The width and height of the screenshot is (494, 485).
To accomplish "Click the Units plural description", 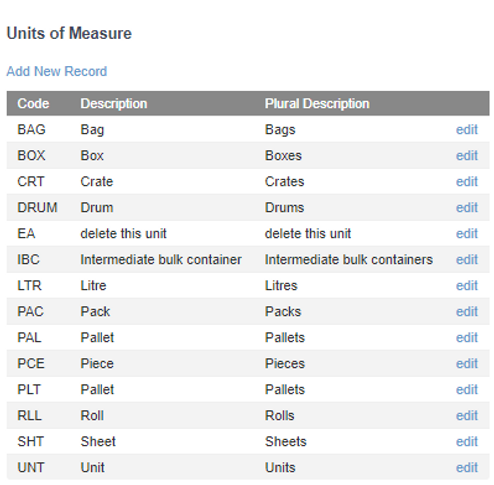I will tap(280, 467).
